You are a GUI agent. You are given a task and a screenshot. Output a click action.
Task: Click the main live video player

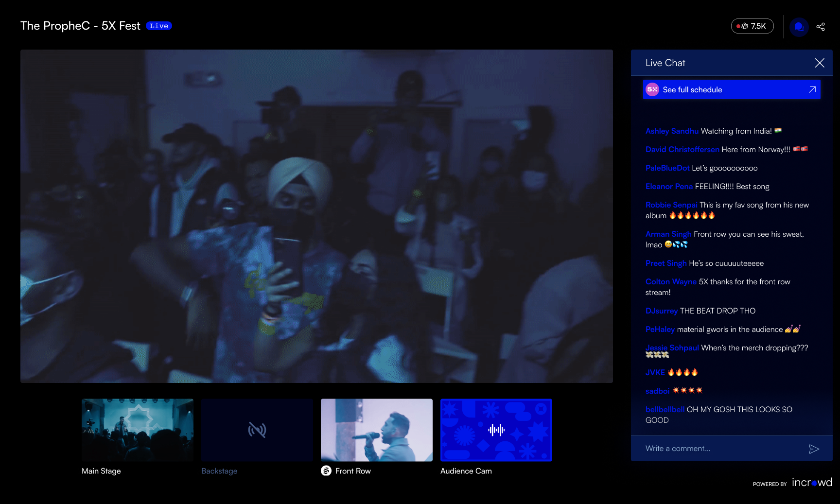pyautogui.click(x=316, y=216)
